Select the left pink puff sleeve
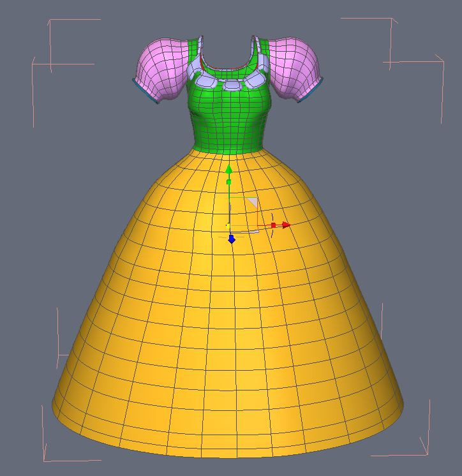This screenshot has height=476, width=462. point(162,69)
